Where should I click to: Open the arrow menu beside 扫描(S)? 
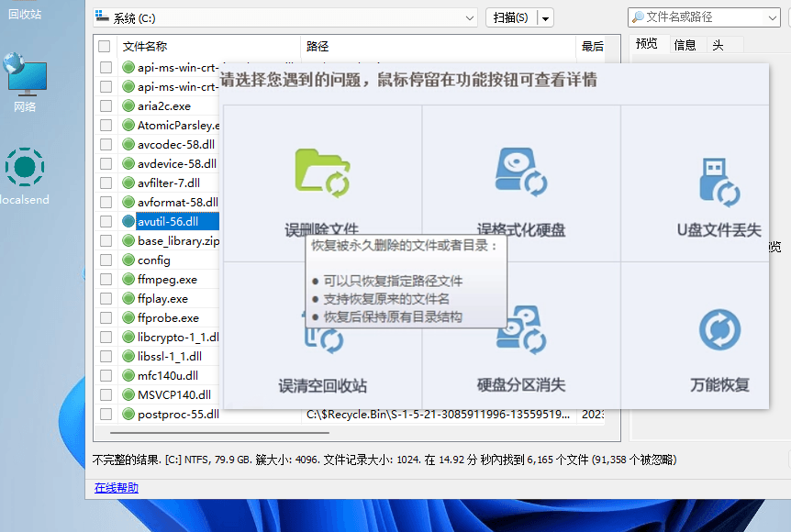pos(546,17)
